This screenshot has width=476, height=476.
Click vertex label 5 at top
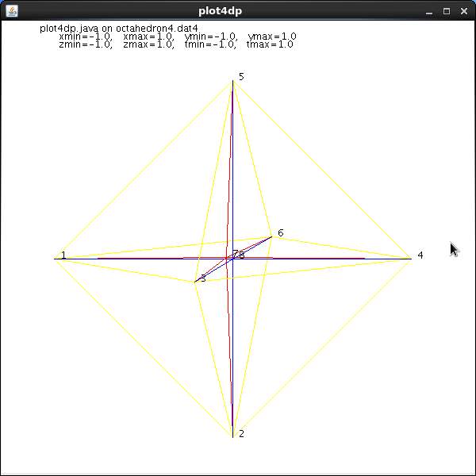[241, 77]
